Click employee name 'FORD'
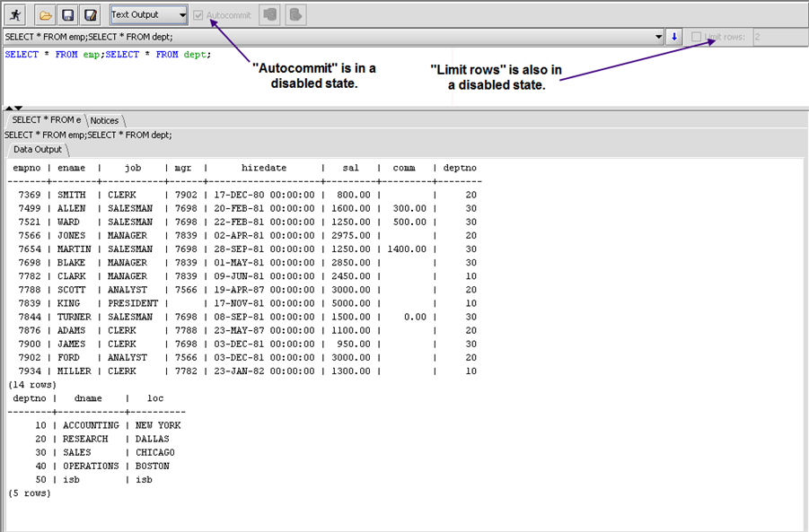809x532 pixels. point(68,358)
